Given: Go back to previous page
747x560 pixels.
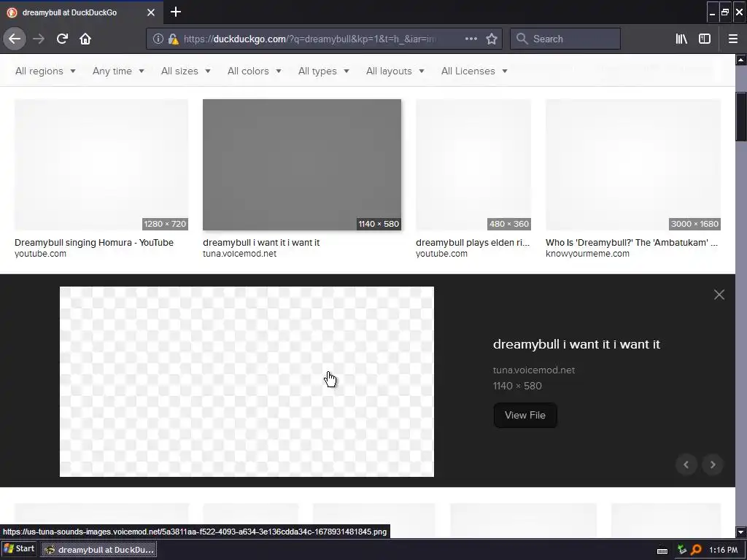Looking at the screenshot, I should pyautogui.click(x=15, y=39).
